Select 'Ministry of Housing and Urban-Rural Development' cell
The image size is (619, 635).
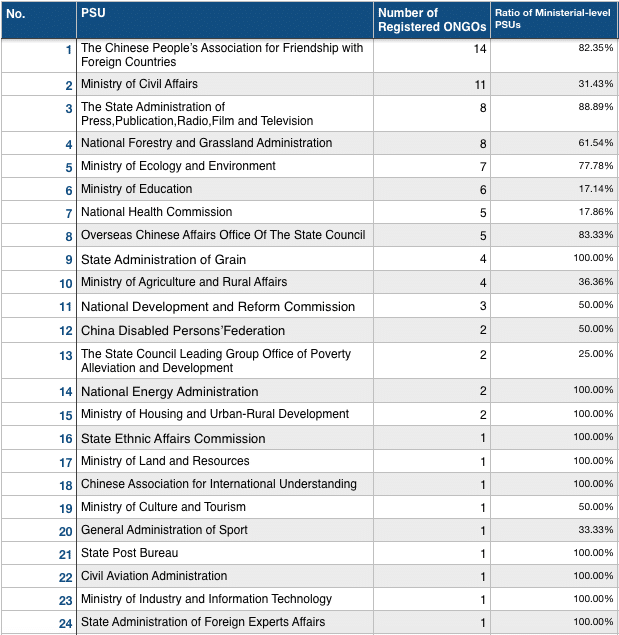coord(225,414)
